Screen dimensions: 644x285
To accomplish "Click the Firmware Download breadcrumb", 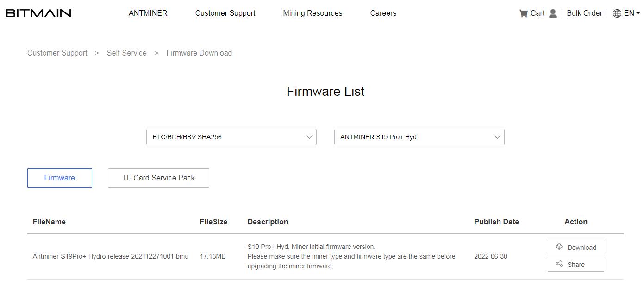I will click(199, 53).
